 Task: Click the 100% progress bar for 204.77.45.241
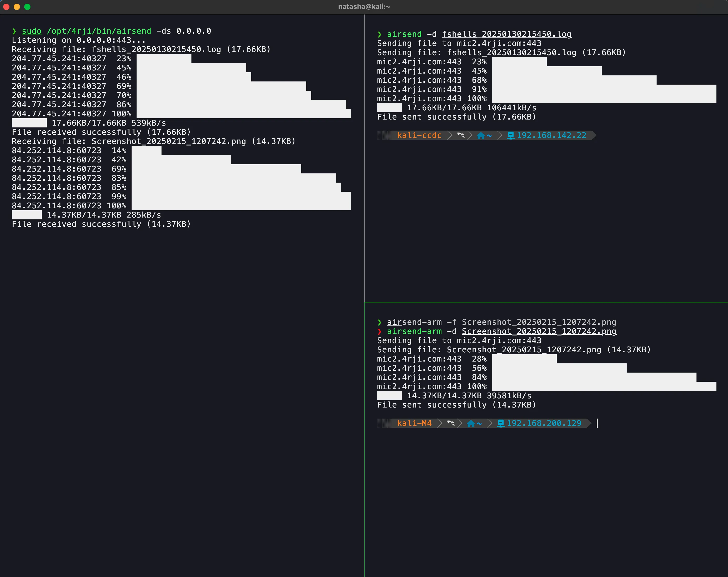(x=243, y=114)
